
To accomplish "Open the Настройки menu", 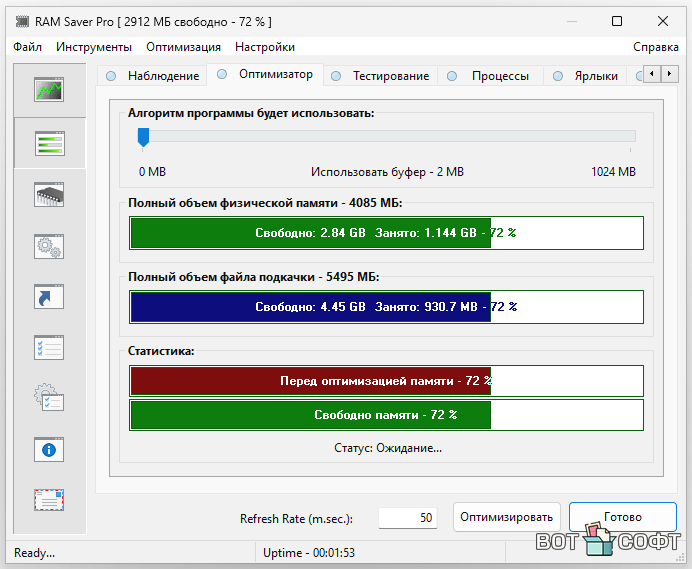I will point(265,47).
